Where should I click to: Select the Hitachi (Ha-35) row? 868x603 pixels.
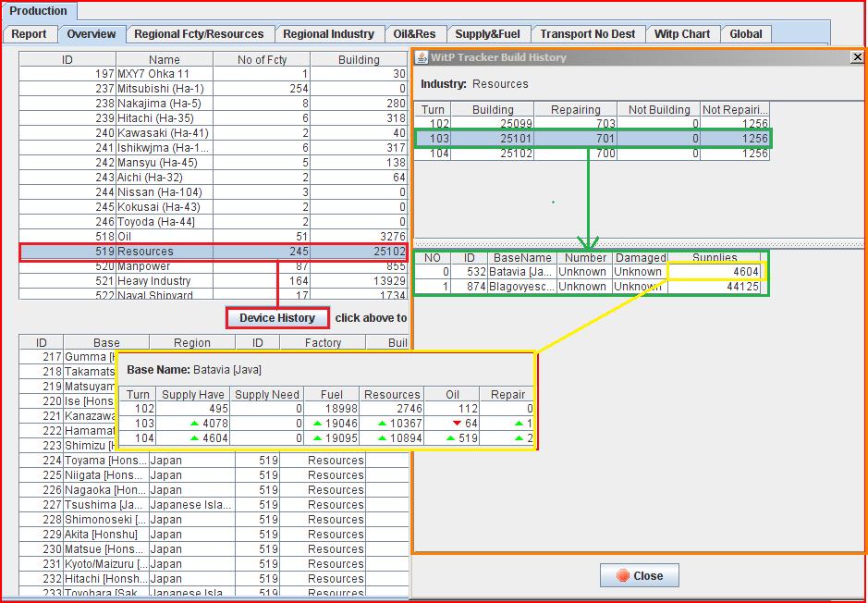coord(214,118)
